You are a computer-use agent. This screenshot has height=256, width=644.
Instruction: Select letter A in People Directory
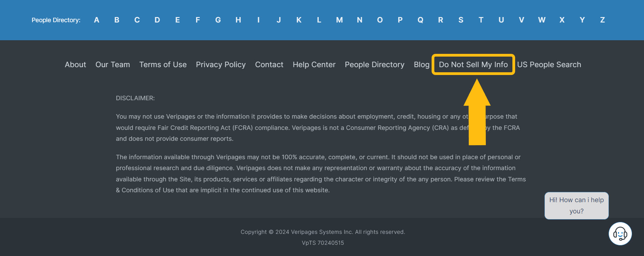[x=97, y=20]
